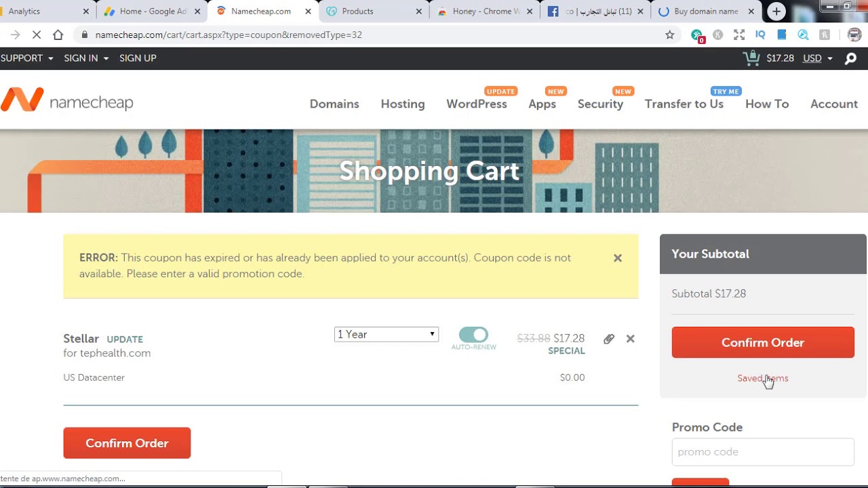The image size is (868, 488).
Task: View site security lock icon
Action: pos(84,35)
